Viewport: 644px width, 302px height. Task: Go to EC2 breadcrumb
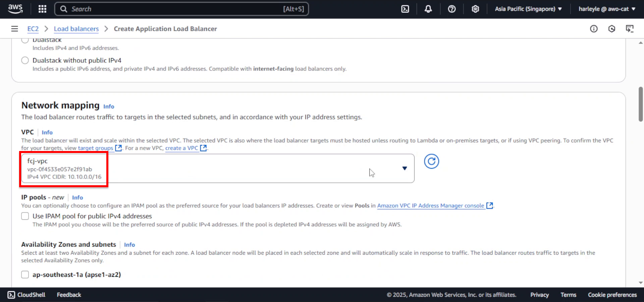pos(33,29)
